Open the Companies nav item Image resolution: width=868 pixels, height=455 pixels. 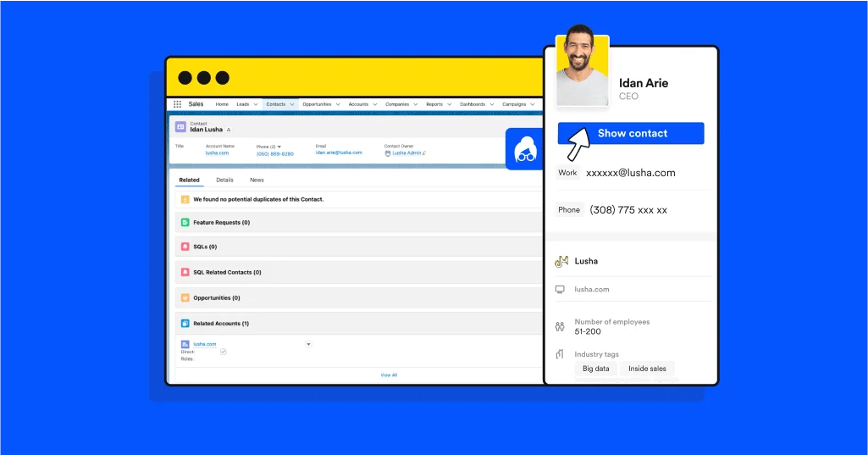tap(397, 104)
